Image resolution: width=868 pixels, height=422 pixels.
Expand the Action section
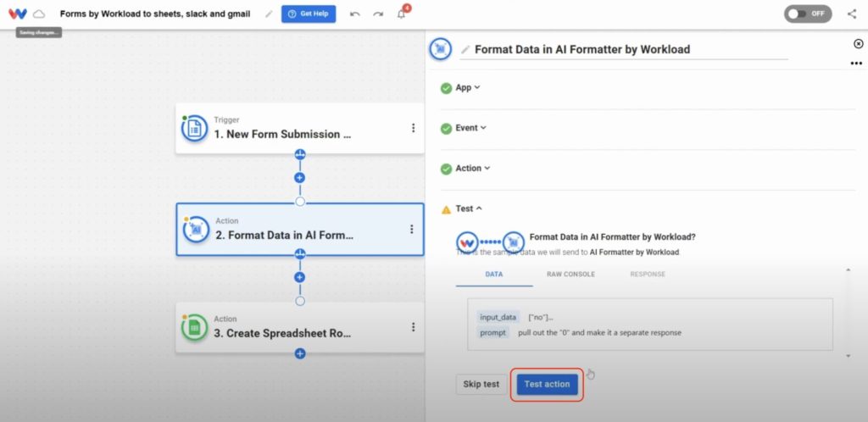473,168
